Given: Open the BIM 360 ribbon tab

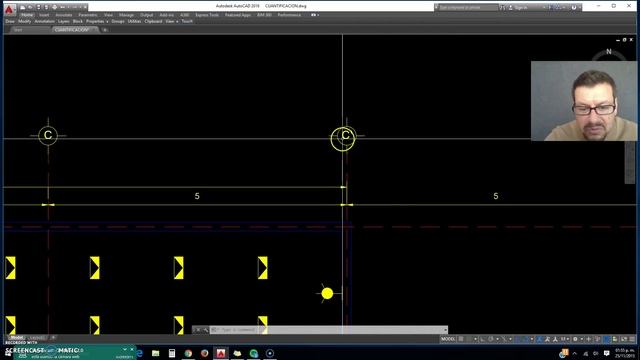Looking at the screenshot, I should tap(264, 15).
